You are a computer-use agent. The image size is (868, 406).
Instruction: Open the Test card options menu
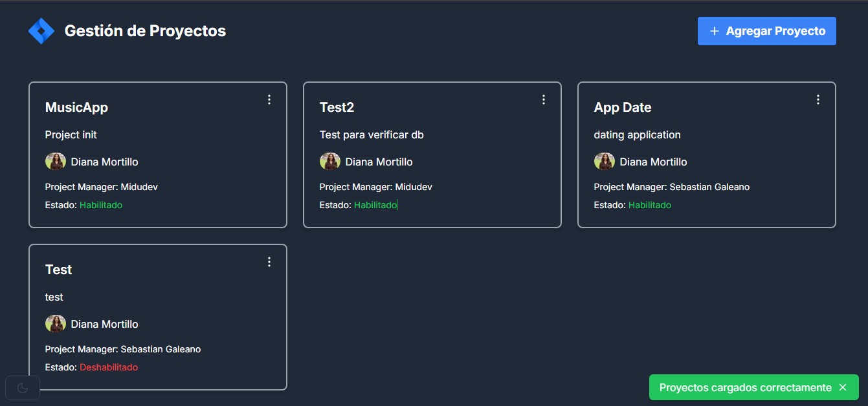point(269,262)
